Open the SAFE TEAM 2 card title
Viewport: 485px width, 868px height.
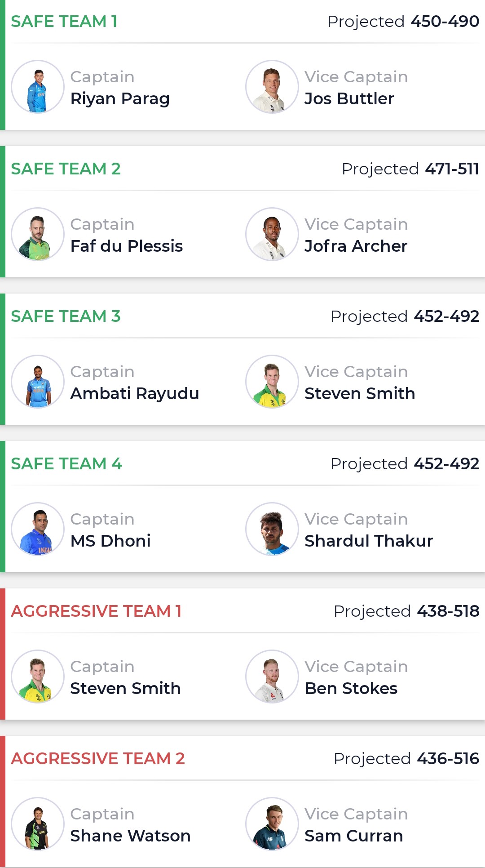[x=66, y=169]
